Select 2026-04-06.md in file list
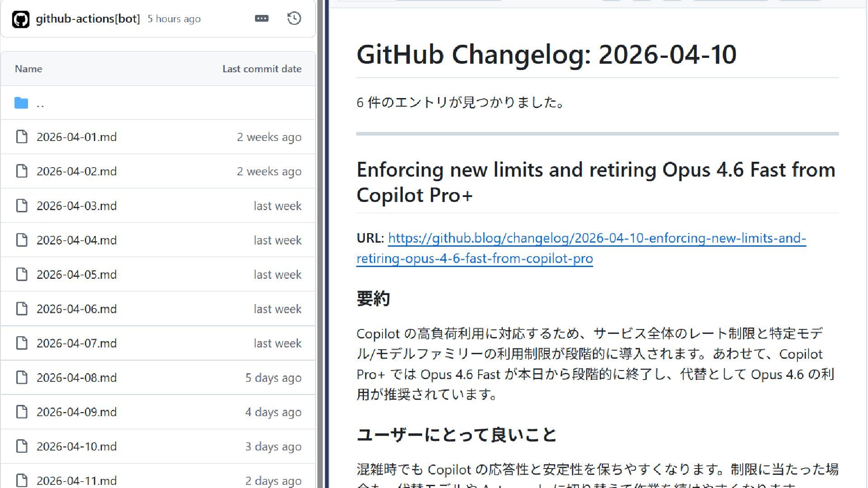The image size is (868, 488). 76,309
